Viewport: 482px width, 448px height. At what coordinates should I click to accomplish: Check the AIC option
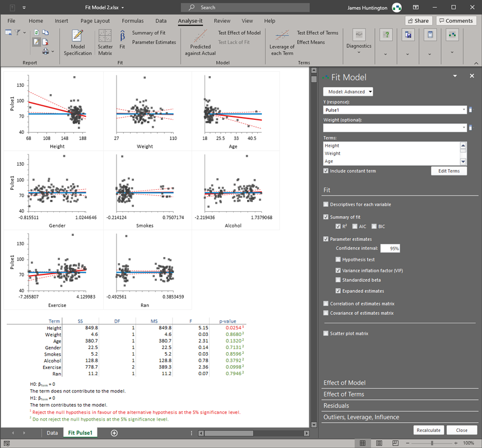[x=355, y=226]
